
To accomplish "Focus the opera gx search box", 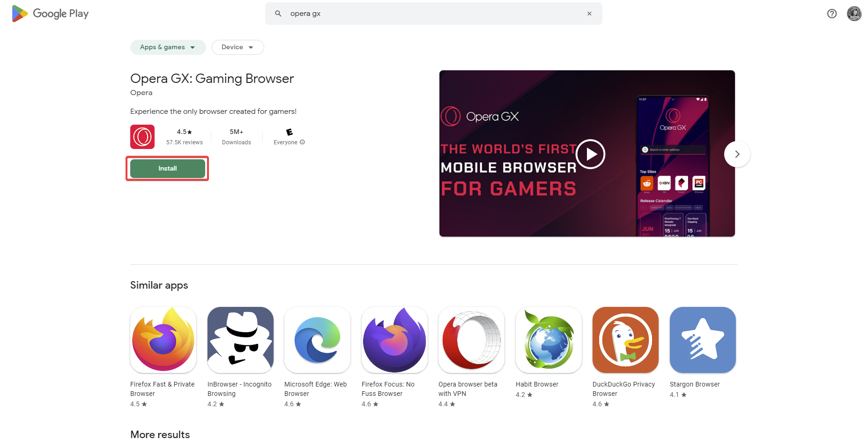I will click(x=433, y=14).
